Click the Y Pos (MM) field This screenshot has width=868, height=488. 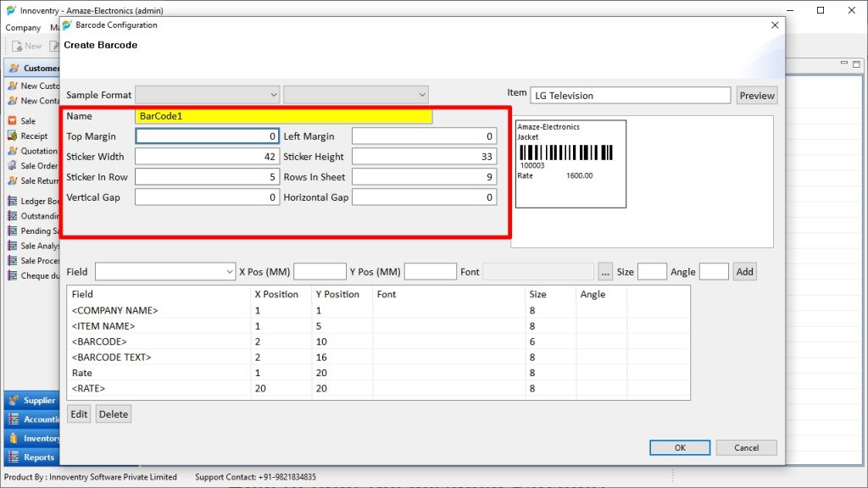pyautogui.click(x=430, y=272)
